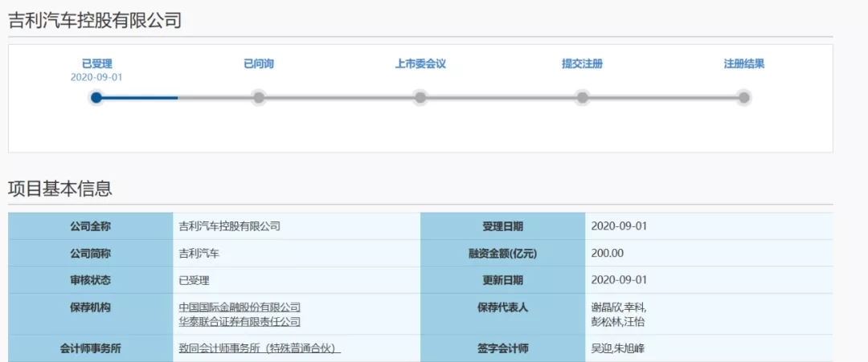Click the 项目基本信息 section heading

click(59, 189)
